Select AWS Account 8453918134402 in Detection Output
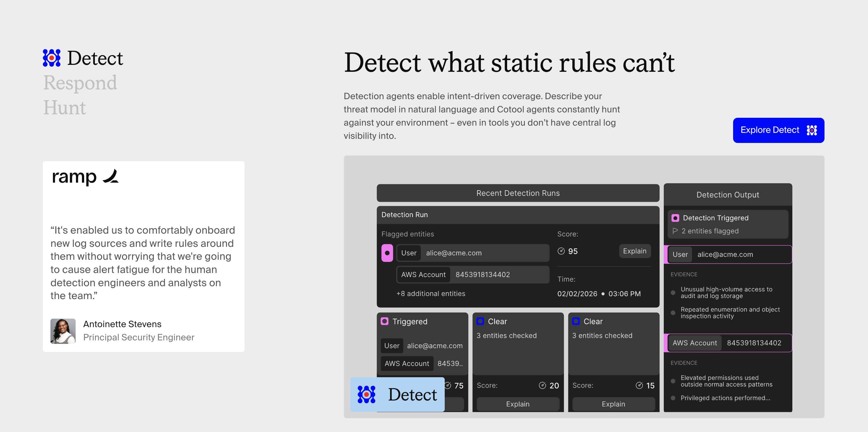 728,343
